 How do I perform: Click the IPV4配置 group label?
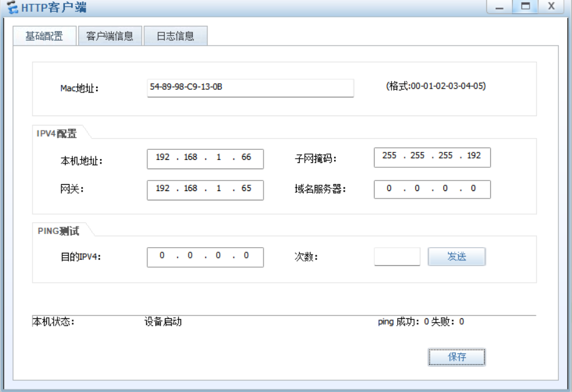click(57, 134)
